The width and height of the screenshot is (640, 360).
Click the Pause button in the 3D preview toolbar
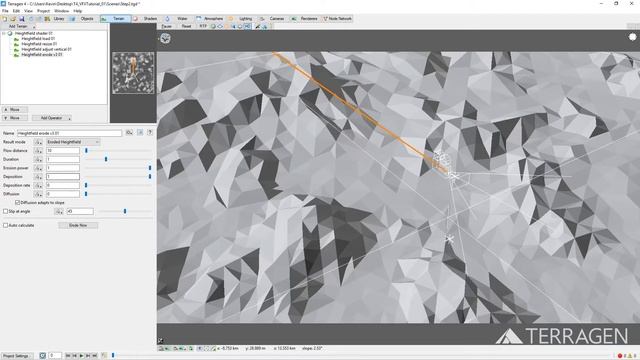[167, 26]
